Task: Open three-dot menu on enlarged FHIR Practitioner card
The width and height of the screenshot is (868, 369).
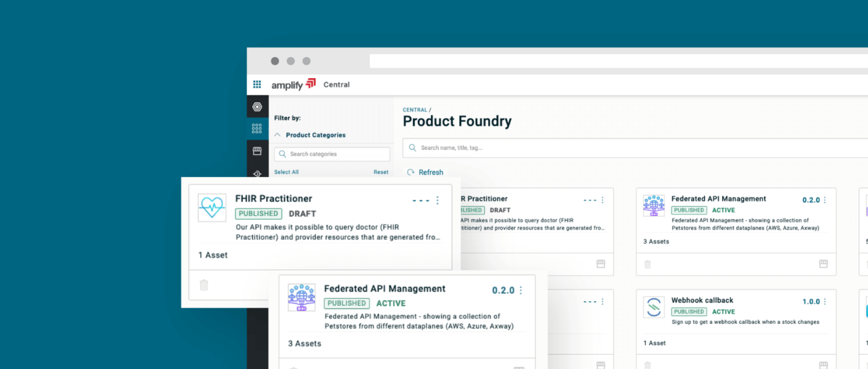Action: coord(438,200)
